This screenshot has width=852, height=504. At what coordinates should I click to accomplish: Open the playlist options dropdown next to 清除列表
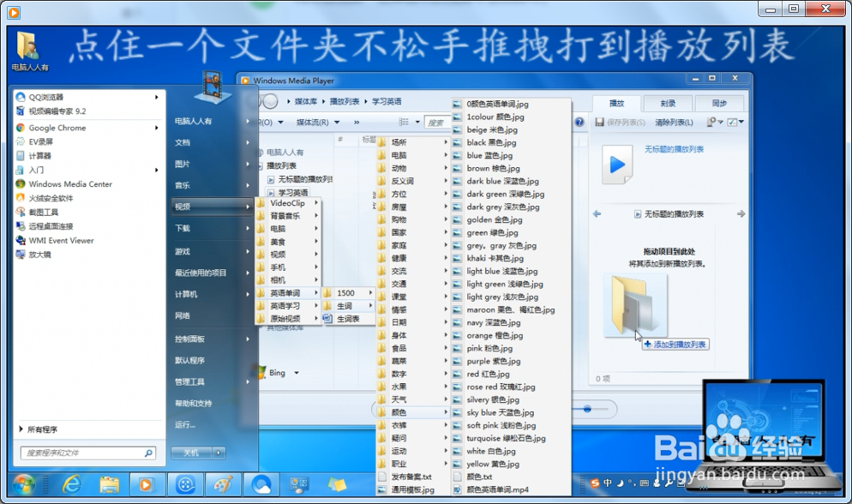(715, 123)
